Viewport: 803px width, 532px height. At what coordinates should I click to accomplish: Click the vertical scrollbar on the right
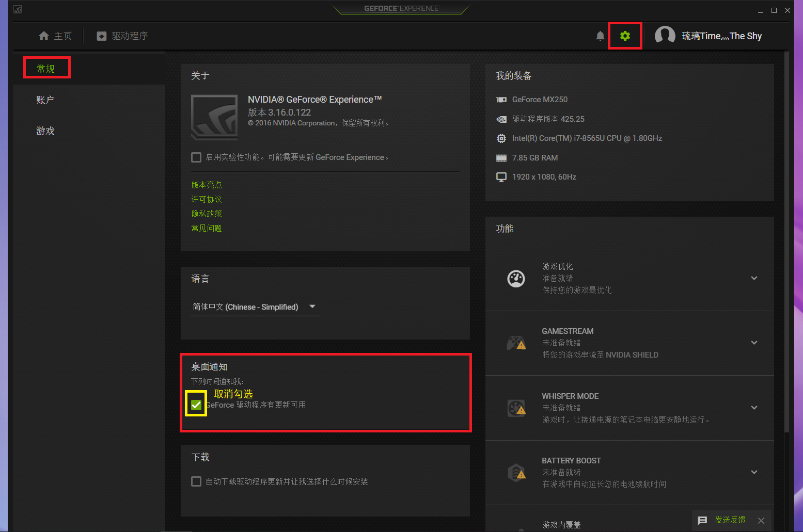tap(786, 241)
